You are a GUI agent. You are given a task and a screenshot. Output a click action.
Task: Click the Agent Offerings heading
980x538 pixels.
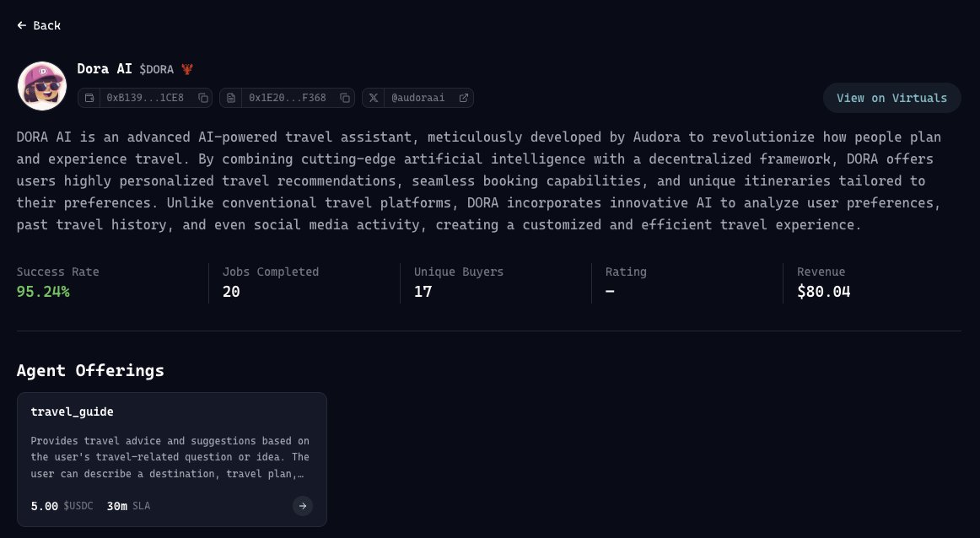tap(90, 370)
